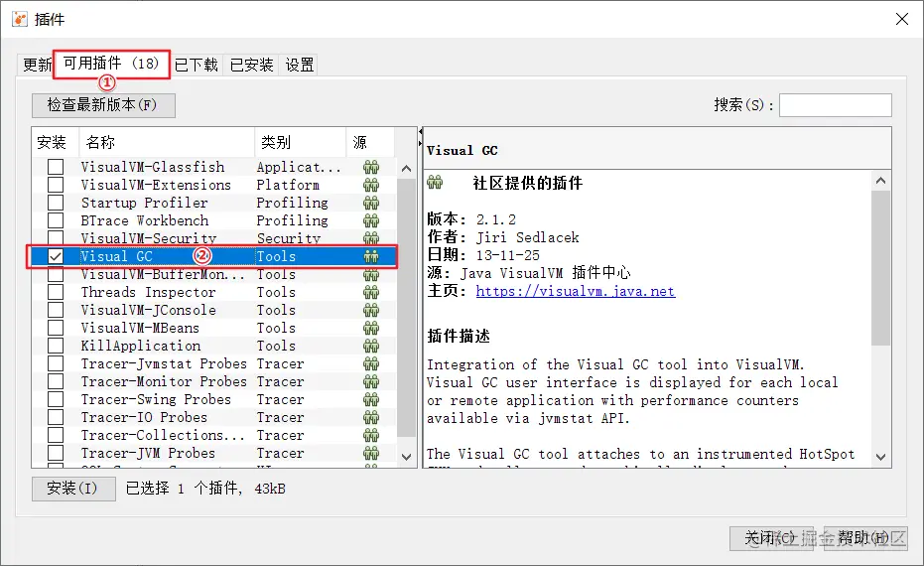The width and height of the screenshot is (924, 566).
Task: Click the source icon in Startup Profiler row
Action: click(371, 203)
